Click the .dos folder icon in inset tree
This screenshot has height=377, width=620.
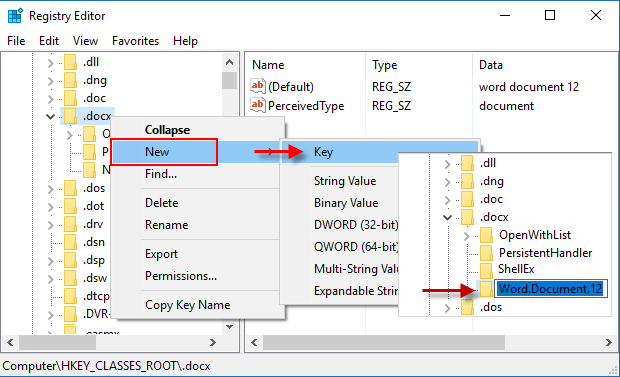(467, 307)
